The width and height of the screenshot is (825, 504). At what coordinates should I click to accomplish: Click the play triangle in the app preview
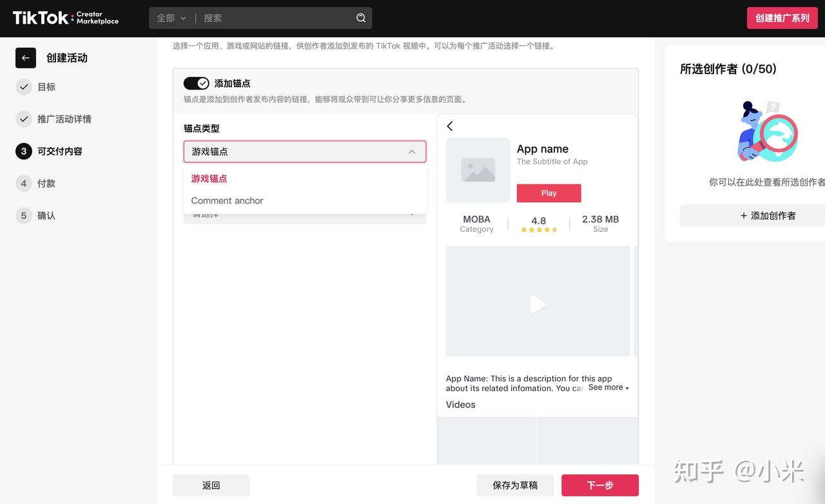pyautogui.click(x=538, y=303)
